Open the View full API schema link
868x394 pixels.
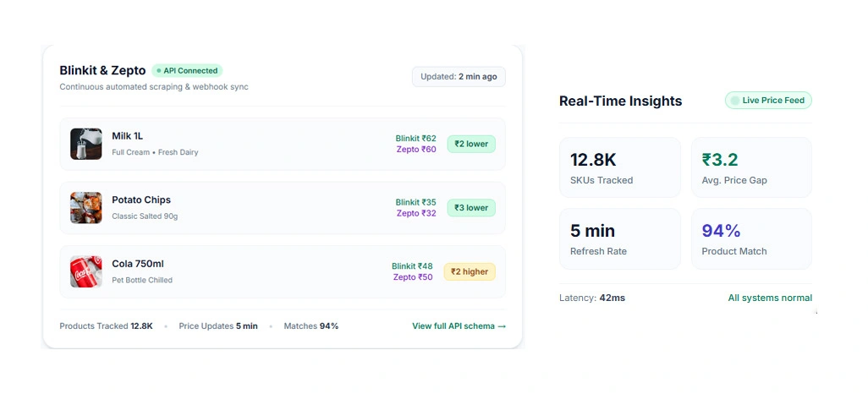pos(459,326)
